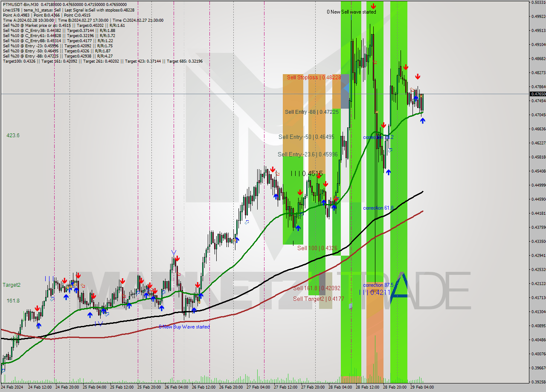
Task: Click the highlighted current price tag 0.4765
Action: (x=537, y=94)
